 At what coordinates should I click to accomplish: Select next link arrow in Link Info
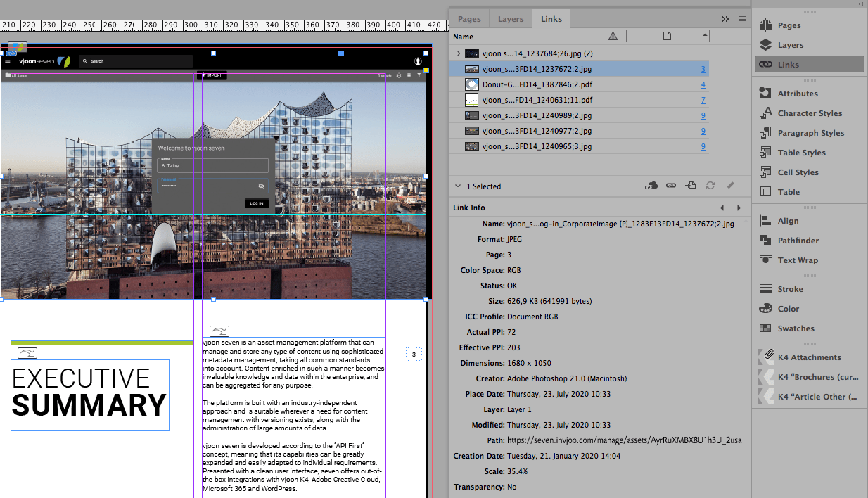(739, 207)
